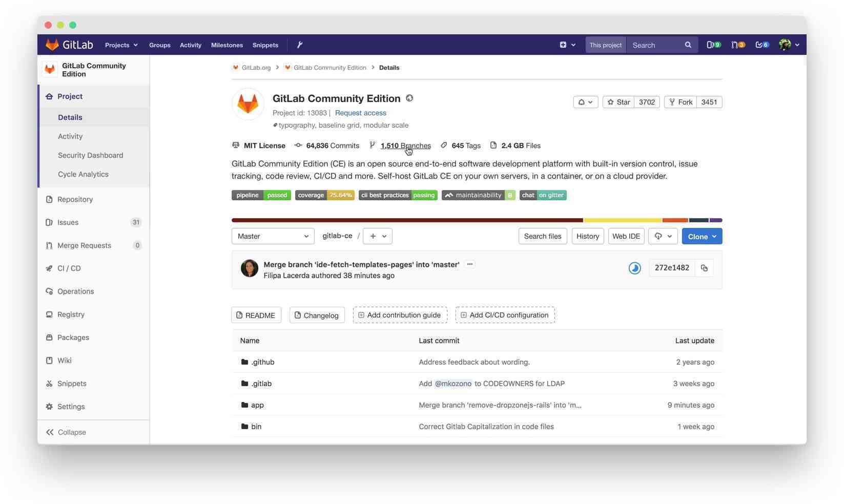Viewport: 844px width, 504px height.
Task: Expand the Clone dropdown button
Action: [x=702, y=236]
